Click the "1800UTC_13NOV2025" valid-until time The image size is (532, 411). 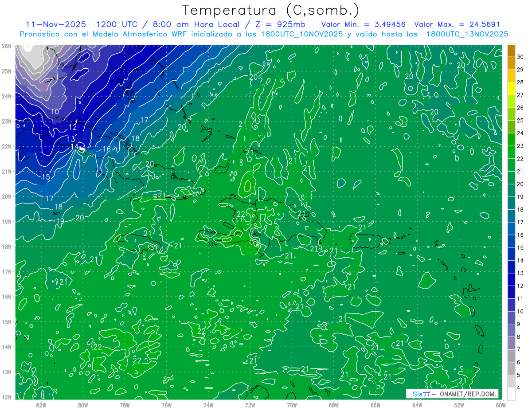467,34
